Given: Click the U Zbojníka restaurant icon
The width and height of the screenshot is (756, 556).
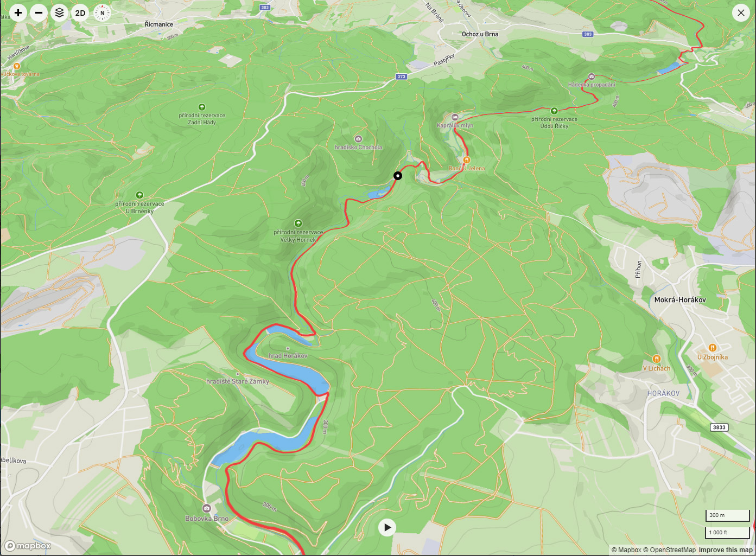Looking at the screenshot, I should [713, 348].
